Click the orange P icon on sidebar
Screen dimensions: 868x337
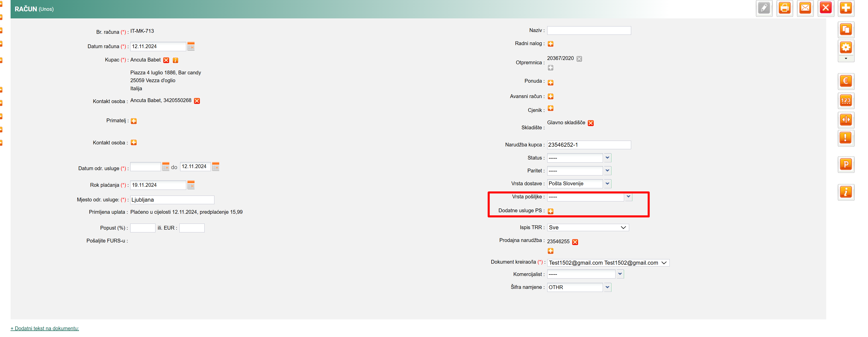pos(846,164)
